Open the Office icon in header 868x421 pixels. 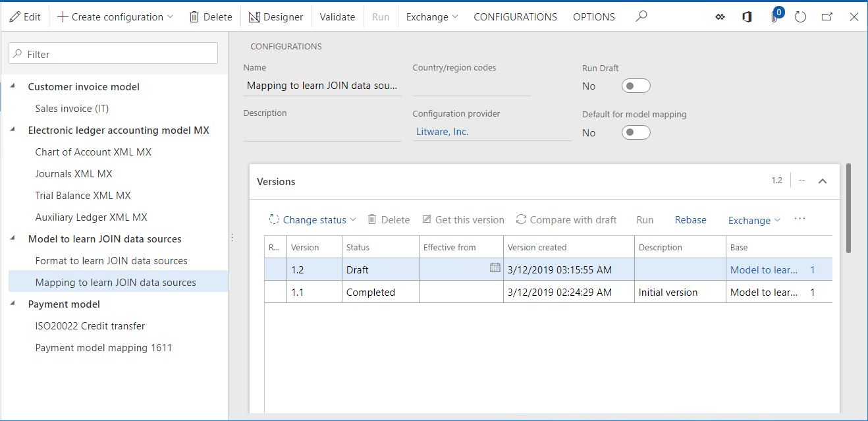tap(747, 17)
